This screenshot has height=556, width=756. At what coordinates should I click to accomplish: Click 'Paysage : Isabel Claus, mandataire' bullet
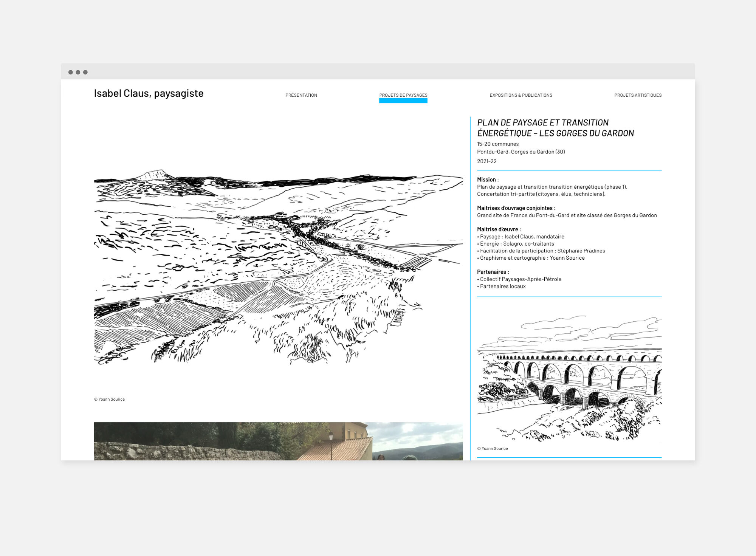coord(521,237)
